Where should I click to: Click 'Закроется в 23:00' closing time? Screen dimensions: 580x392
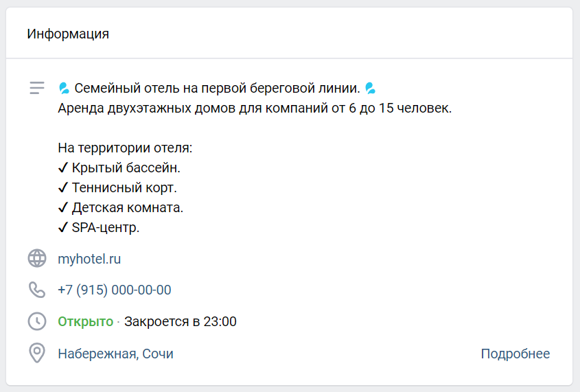point(181,322)
